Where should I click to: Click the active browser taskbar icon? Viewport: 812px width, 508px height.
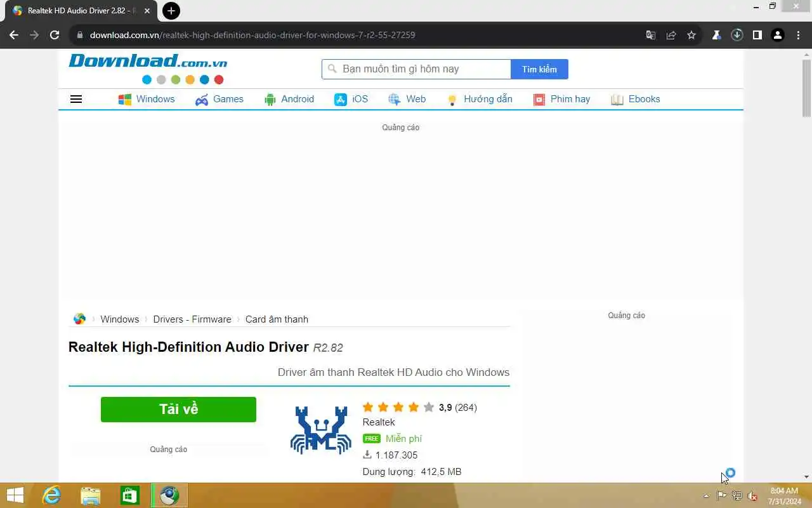pos(169,495)
